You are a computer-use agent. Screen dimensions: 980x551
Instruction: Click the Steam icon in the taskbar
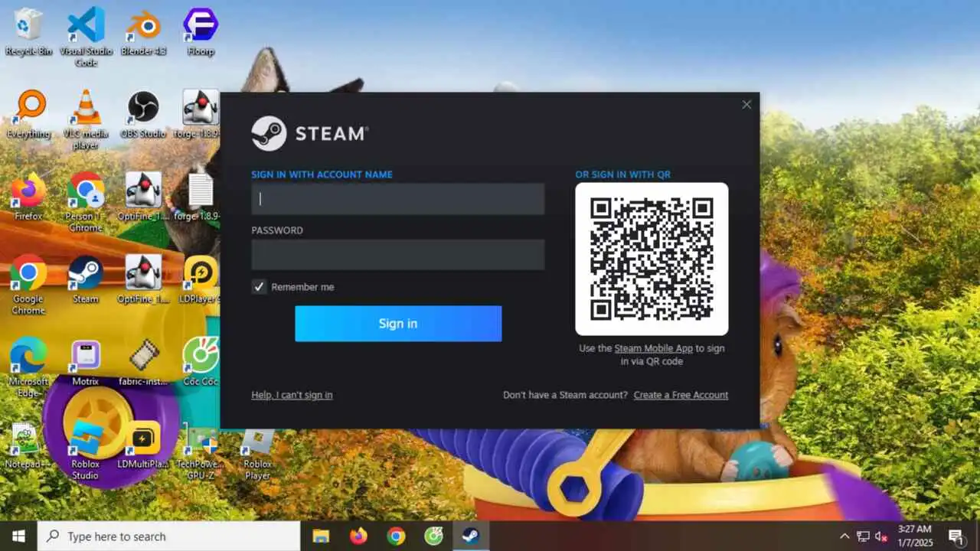tap(471, 536)
